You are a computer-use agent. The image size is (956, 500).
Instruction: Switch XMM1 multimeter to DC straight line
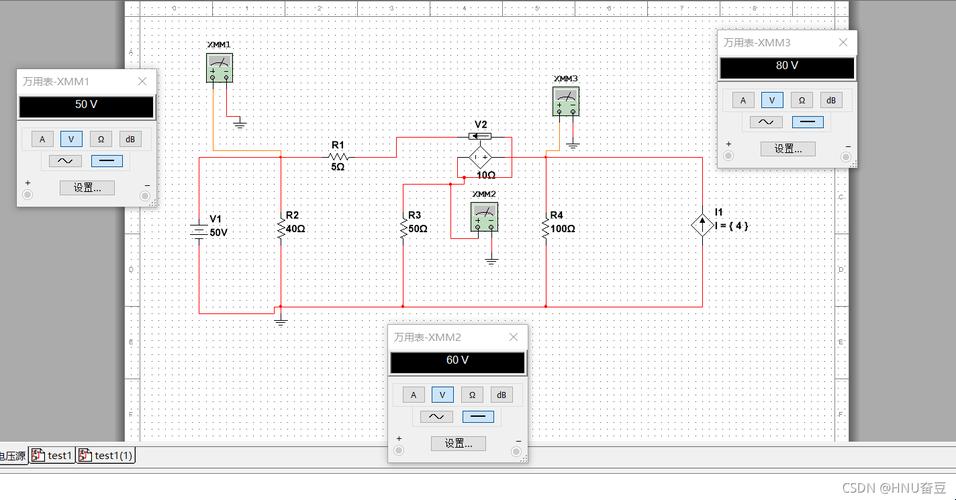coord(107,161)
